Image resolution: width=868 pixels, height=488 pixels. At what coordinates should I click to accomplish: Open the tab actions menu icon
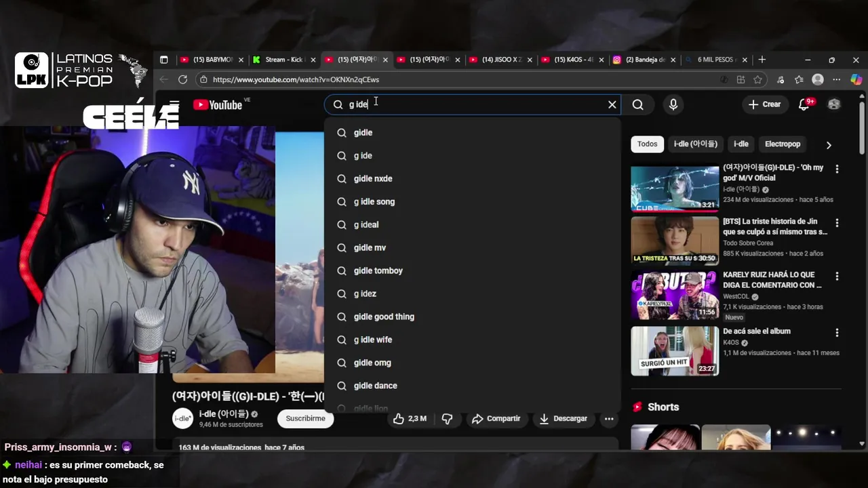tap(163, 60)
